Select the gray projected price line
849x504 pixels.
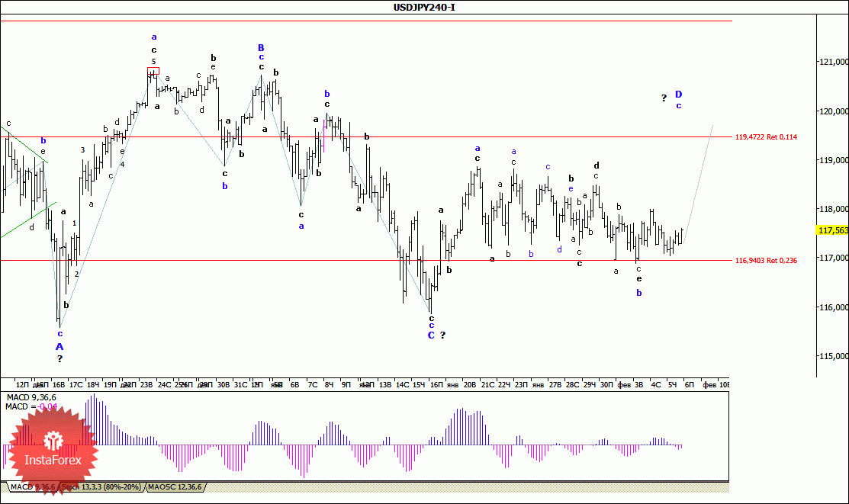[698, 185]
